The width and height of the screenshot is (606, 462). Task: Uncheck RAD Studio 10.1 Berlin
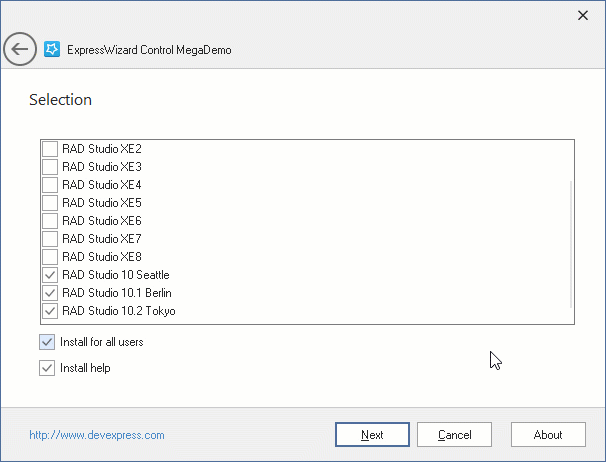[x=50, y=293]
